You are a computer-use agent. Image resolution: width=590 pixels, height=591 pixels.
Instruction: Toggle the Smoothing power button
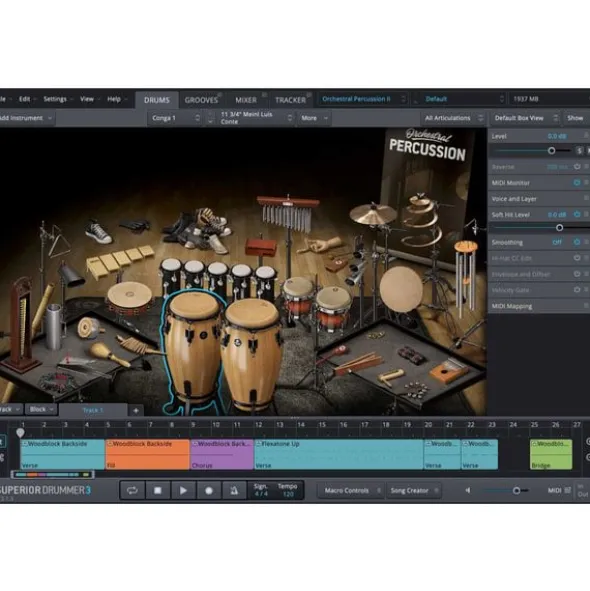pos(577,242)
